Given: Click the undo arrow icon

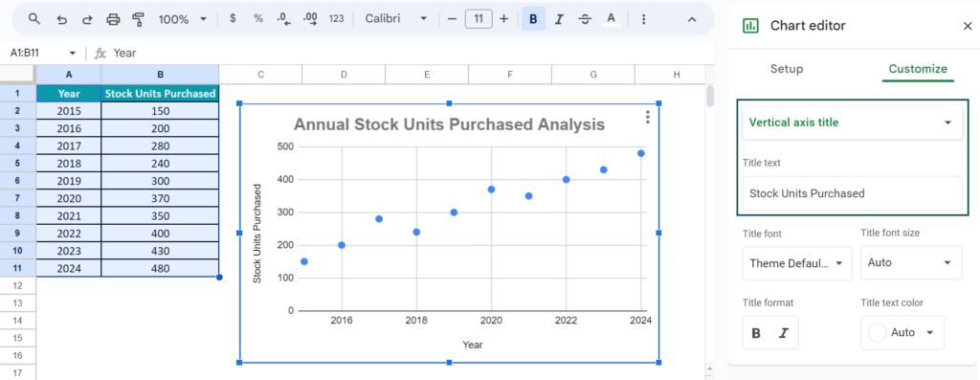Looking at the screenshot, I should pos(61,19).
